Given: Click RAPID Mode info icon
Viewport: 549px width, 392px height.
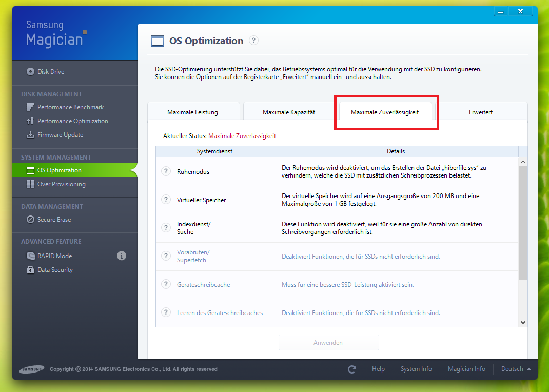Looking at the screenshot, I should pos(122,256).
